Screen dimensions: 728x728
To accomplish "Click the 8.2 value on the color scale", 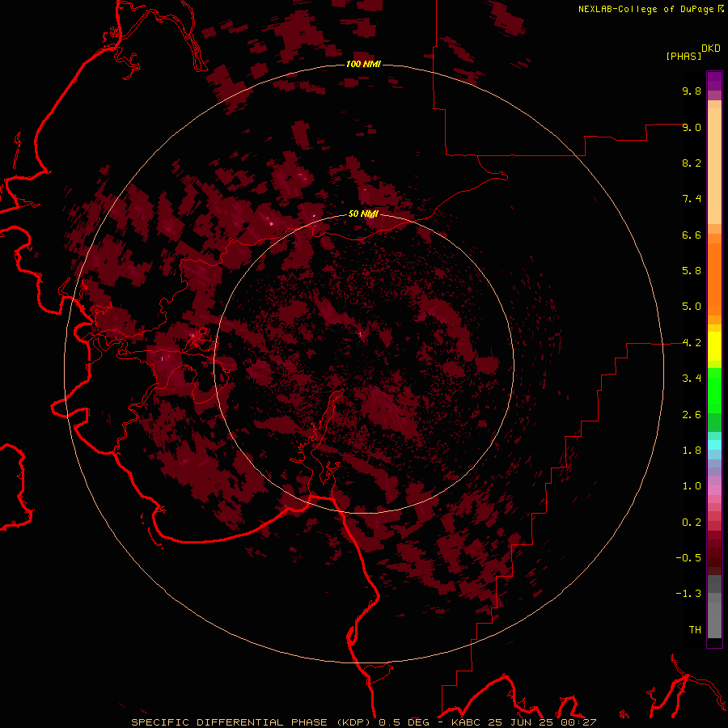I will tap(692, 163).
